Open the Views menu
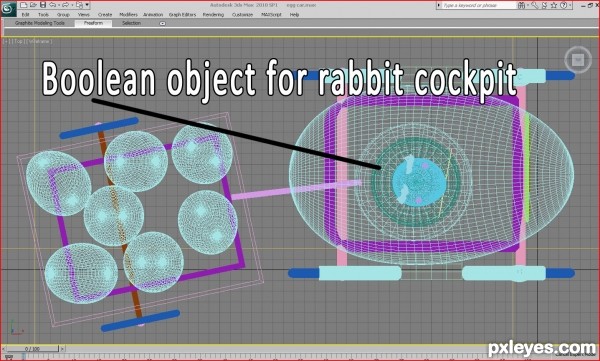 click(84, 15)
